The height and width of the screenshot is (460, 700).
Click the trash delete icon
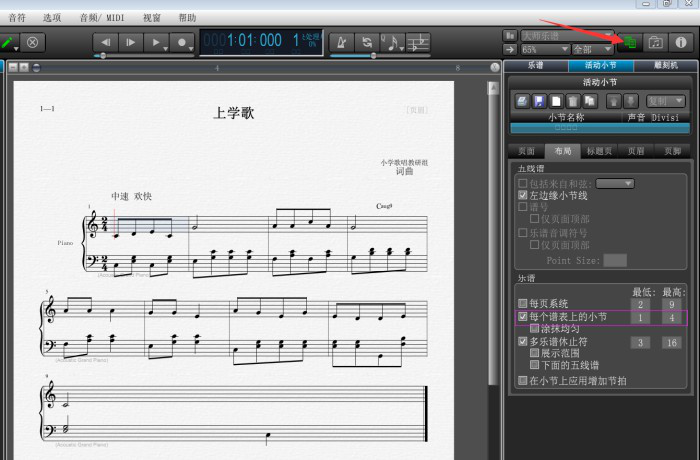click(x=572, y=101)
